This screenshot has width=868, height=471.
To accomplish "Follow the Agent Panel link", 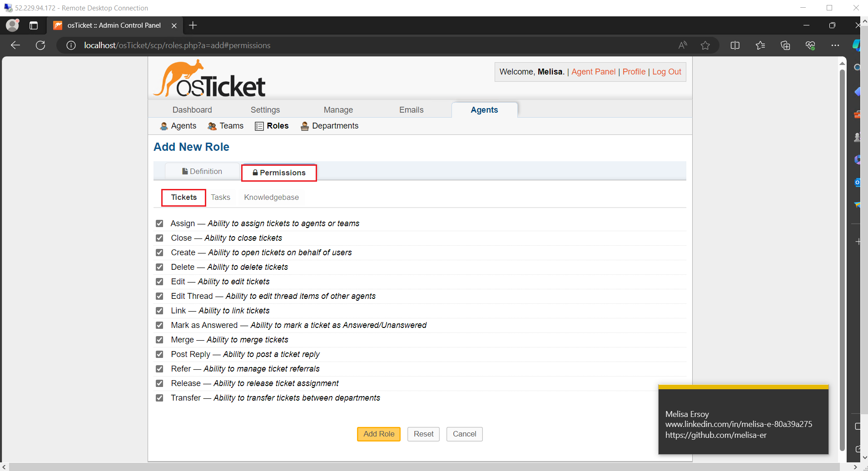I will pyautogui.click(x=593, y=72).
